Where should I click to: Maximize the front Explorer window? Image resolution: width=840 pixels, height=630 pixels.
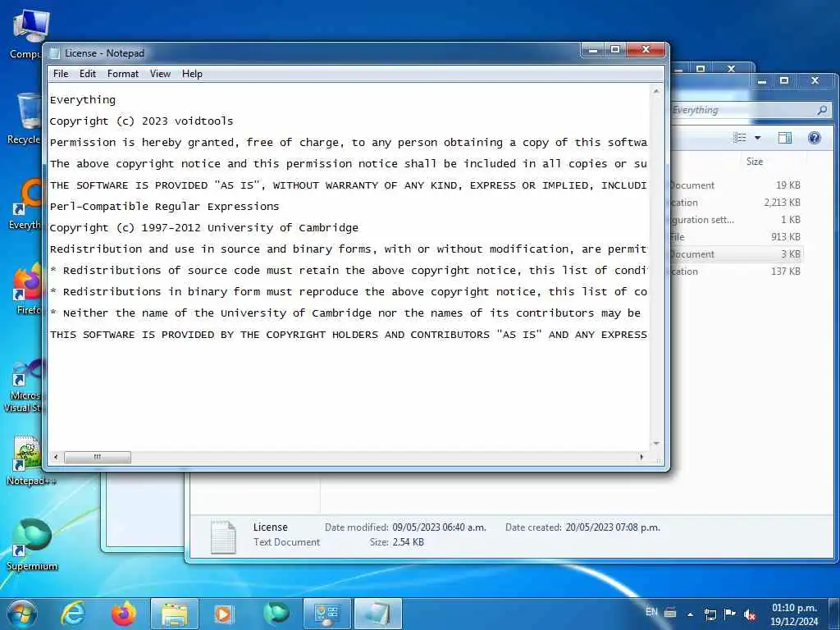[x=784, y=81]
